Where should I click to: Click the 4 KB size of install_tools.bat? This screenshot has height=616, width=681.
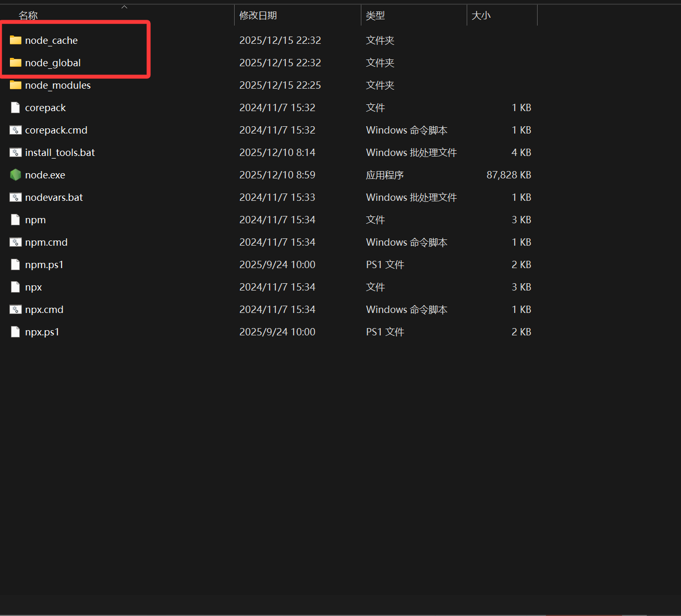point(521,152)
